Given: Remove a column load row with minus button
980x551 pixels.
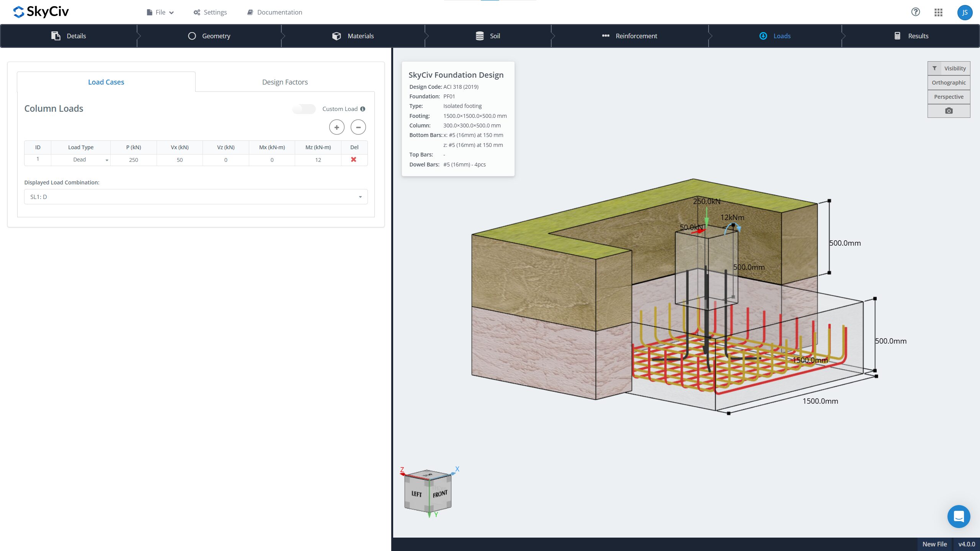Looking at the screenshot, I should pos(358,127).
